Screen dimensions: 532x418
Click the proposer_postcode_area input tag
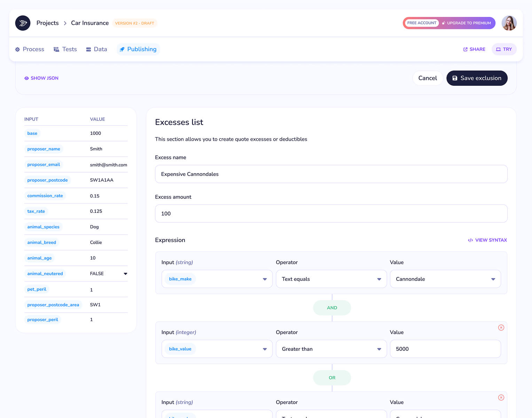coord(53,305)
